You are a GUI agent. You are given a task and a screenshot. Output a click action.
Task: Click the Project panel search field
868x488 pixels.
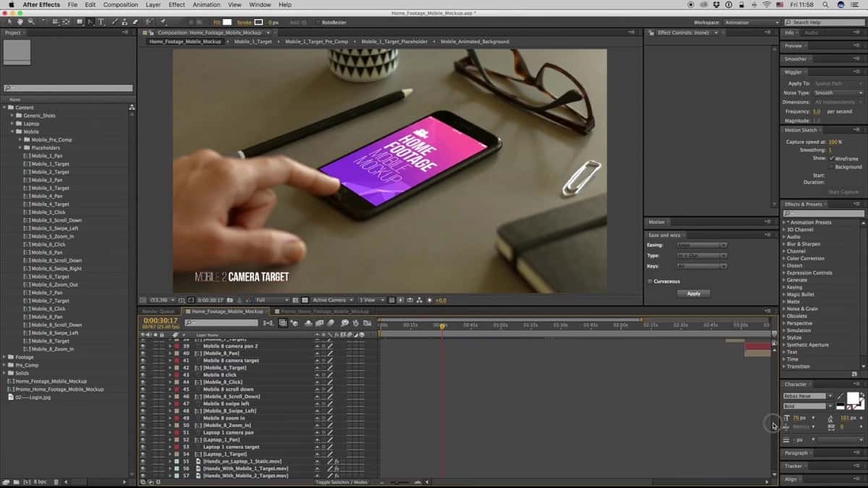coord(68,88)
